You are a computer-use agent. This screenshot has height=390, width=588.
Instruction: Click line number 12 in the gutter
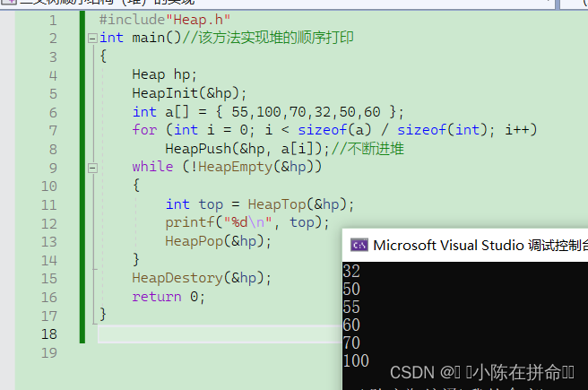pyautogui.click(x=49, y=224)
